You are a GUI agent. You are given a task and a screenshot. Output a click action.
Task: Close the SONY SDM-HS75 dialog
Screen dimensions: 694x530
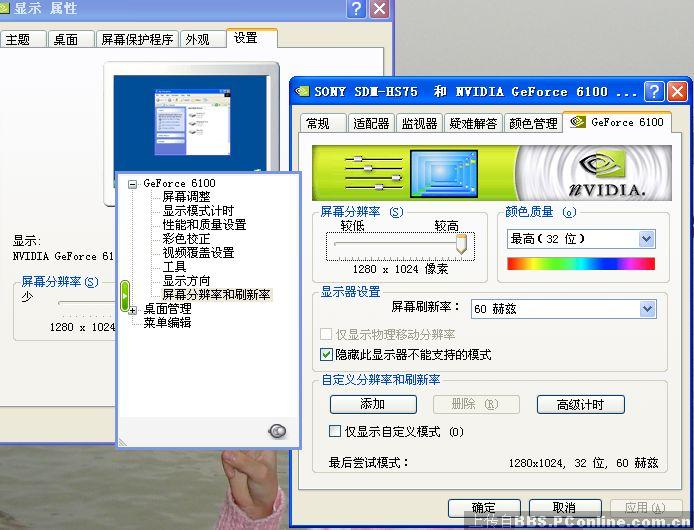(x=677, y=92)
